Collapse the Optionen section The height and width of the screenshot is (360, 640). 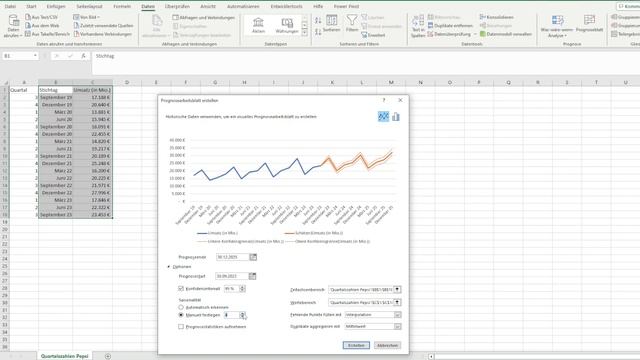tap(169, 267)
